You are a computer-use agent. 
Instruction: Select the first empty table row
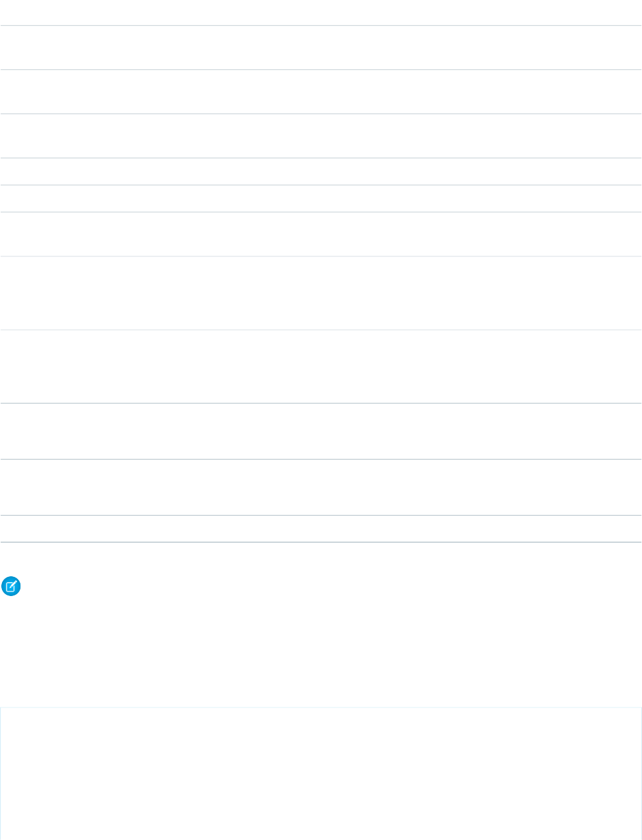coord(320,47)
